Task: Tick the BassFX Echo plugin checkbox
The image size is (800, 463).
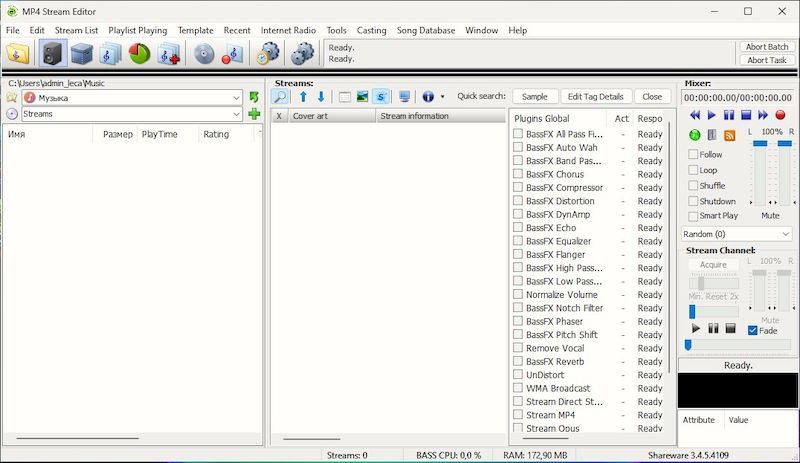Action: coord(518,228)
